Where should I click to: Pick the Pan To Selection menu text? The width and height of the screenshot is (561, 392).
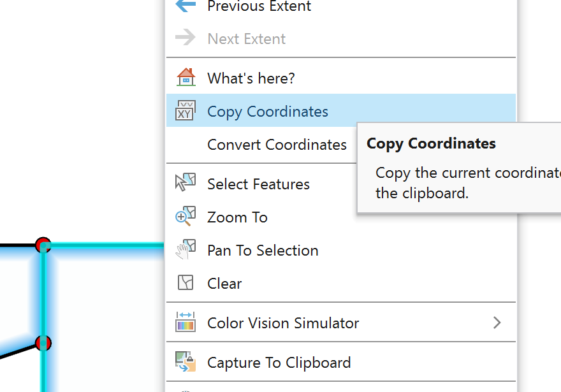[263, 250]
